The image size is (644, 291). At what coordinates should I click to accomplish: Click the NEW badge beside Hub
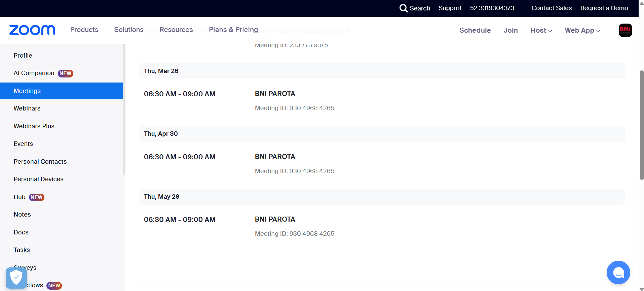[x=37, y=197]
